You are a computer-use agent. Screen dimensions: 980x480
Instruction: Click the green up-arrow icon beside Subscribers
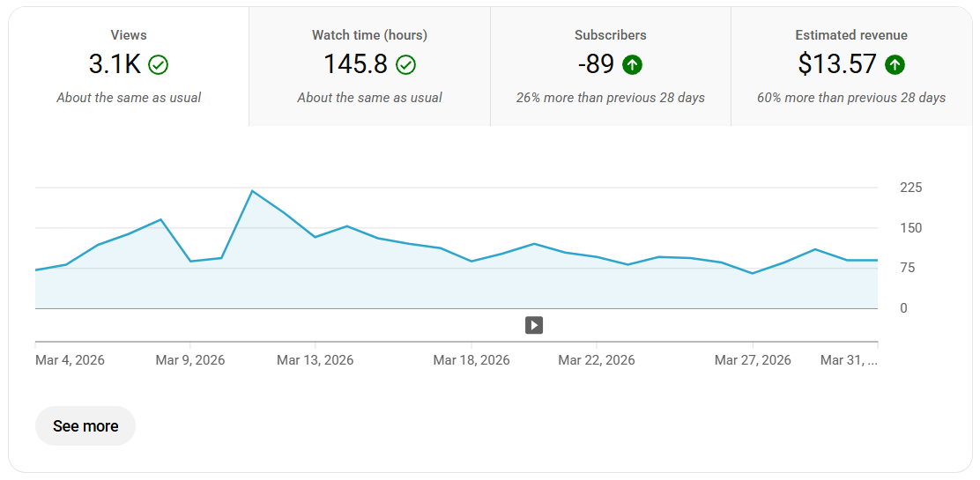pyautogui.click(x=632, y=64)
